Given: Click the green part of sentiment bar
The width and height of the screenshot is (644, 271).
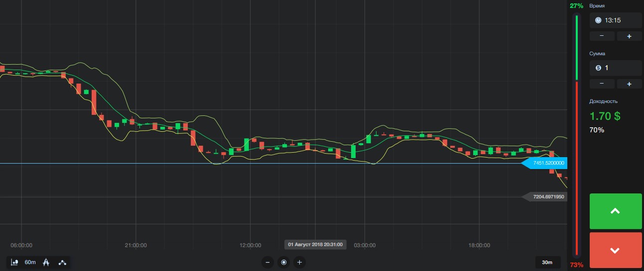Looking at the screenshot, I should (577, 47).
